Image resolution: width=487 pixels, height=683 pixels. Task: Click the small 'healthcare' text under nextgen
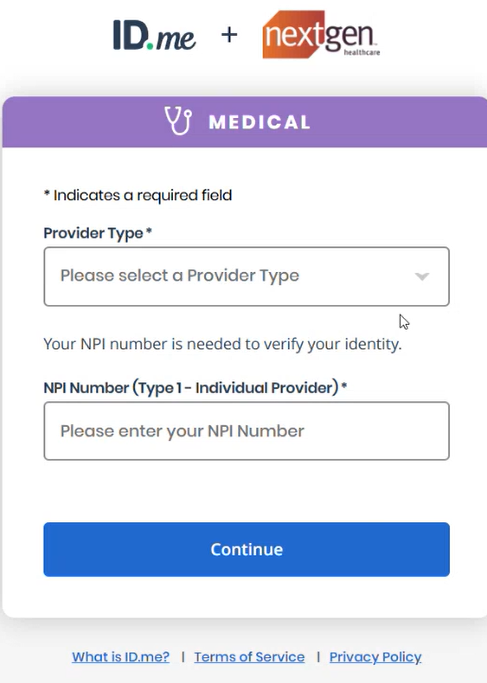[x=362, y=52]
